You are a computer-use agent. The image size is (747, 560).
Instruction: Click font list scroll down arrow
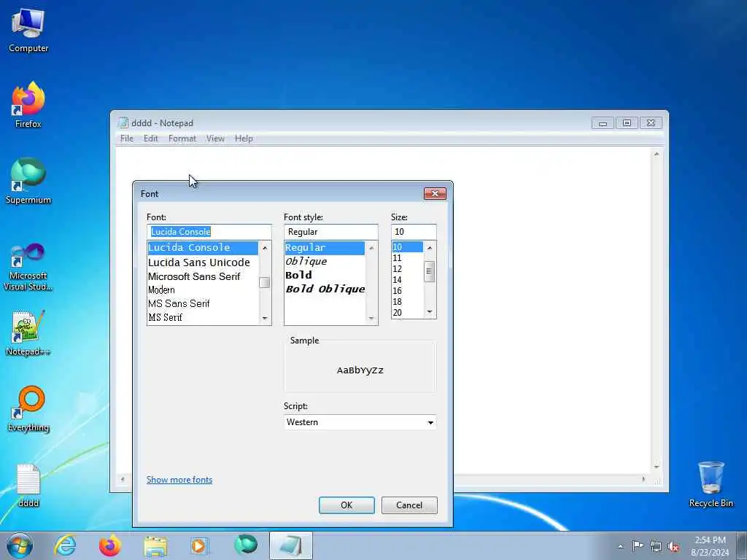click(x=265, y=318)
